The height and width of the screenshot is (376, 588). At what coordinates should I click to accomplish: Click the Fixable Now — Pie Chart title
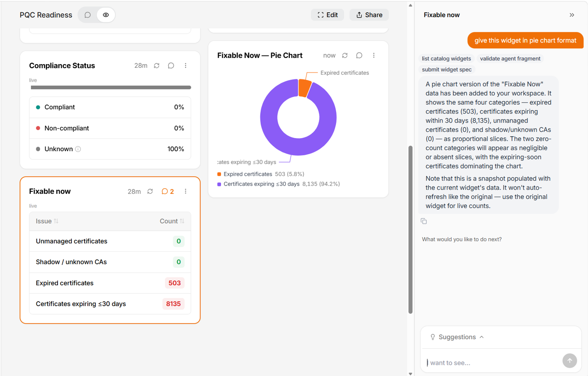(x=260, y=56)
